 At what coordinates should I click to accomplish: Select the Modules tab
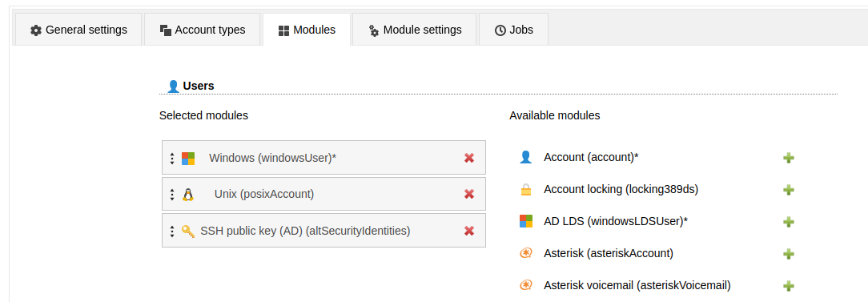click(x=307, y=30)
